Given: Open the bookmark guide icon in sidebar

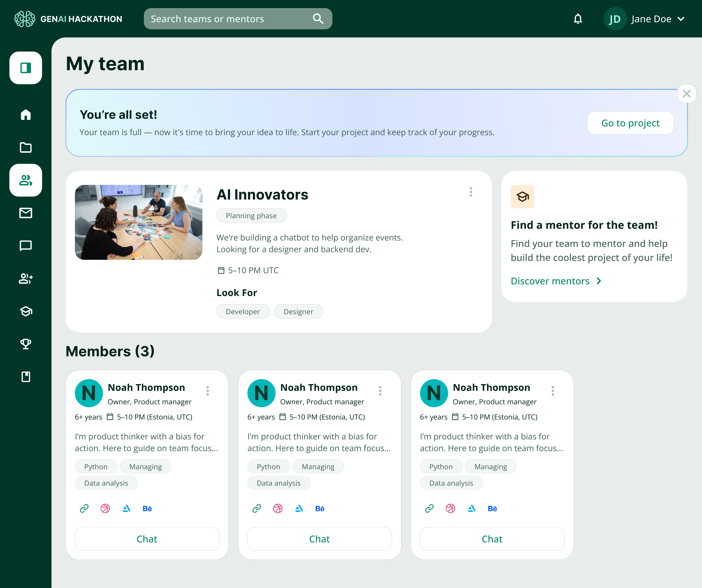Looking at the screenshot, I should click(26, 377).
